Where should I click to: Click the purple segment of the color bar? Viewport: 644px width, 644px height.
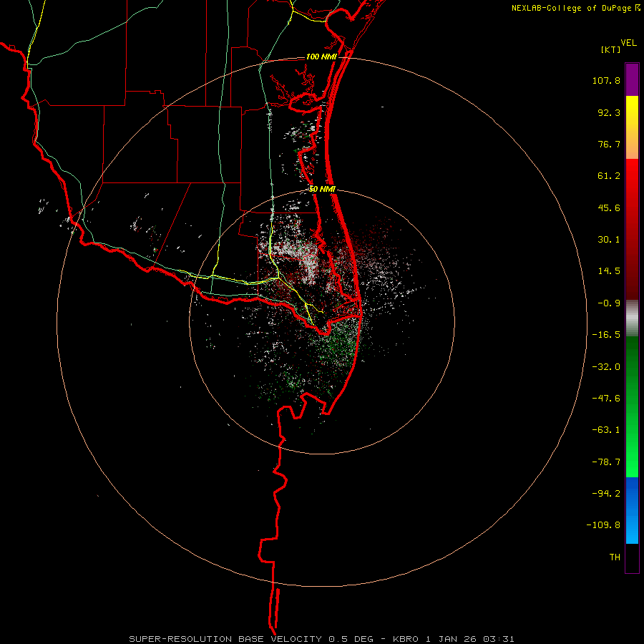pyautogui.click(x=632, y=79)
